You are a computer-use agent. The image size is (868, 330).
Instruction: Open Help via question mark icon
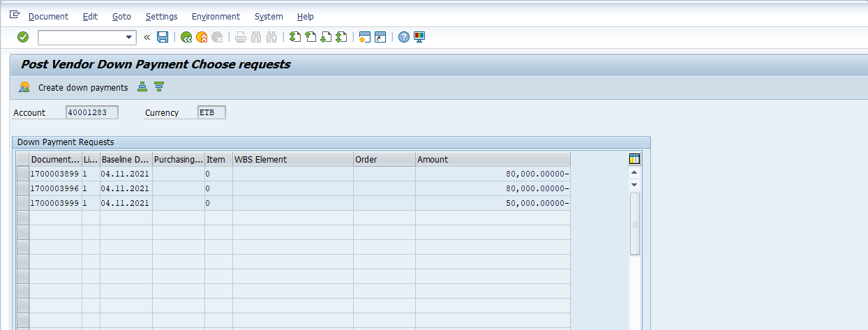(x=404, y=37)
